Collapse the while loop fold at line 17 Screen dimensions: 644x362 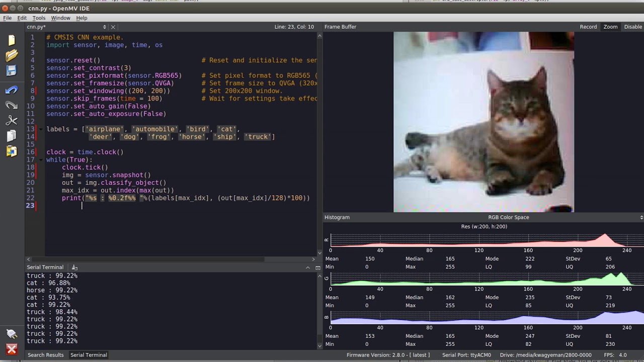coord(41,160)
